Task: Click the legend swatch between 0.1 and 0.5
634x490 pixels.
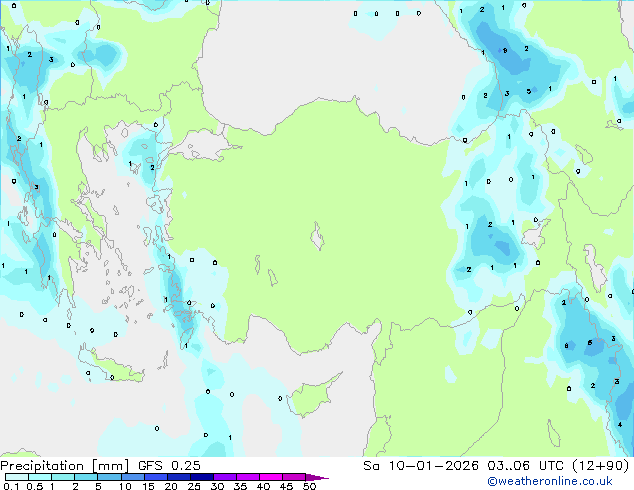Action: tap(17, 477)
